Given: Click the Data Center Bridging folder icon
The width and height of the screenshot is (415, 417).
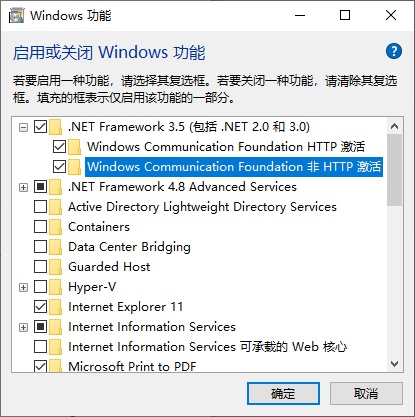Looking at the screenshot, I should pyautogui.click(x=55, y=247).
